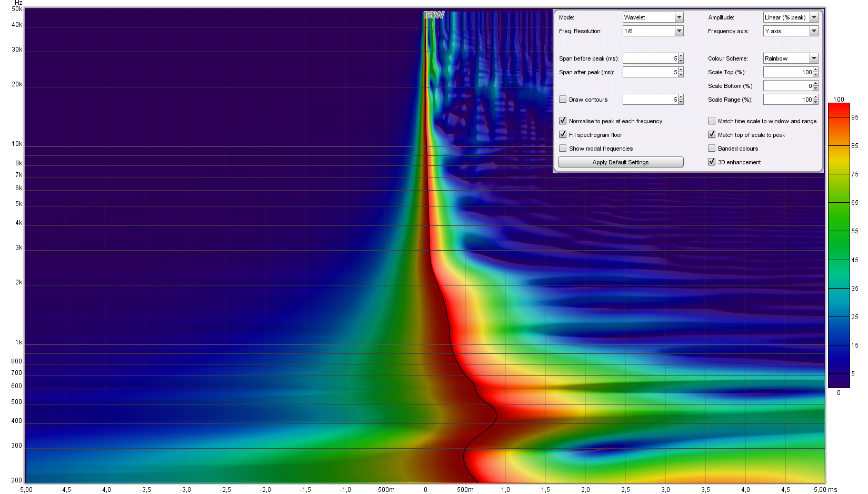868x494 pixels.
Task: Toggle Match top of scale to peak
Action: pos(712,134)
